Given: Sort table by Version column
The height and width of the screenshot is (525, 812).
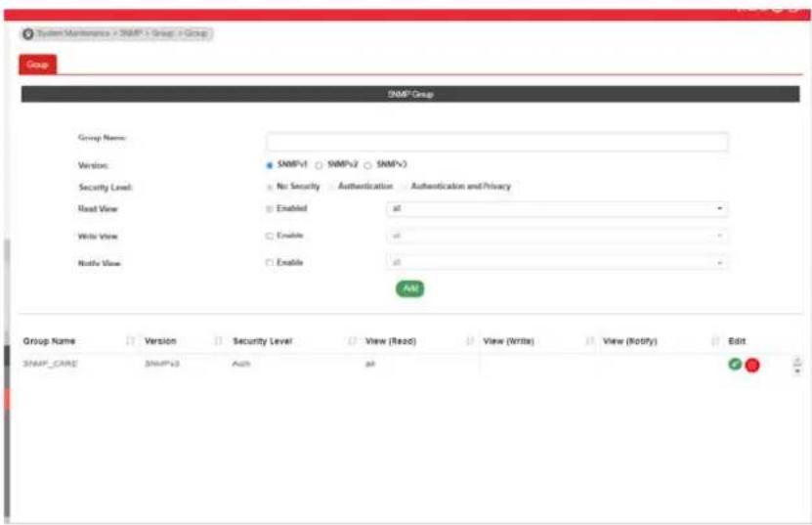Looking at the screenshot, I should pos(218,341).
